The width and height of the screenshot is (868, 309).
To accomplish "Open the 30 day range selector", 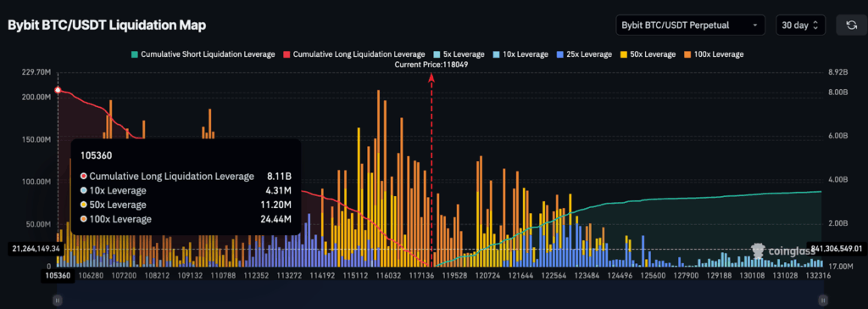I will (801, 25).
